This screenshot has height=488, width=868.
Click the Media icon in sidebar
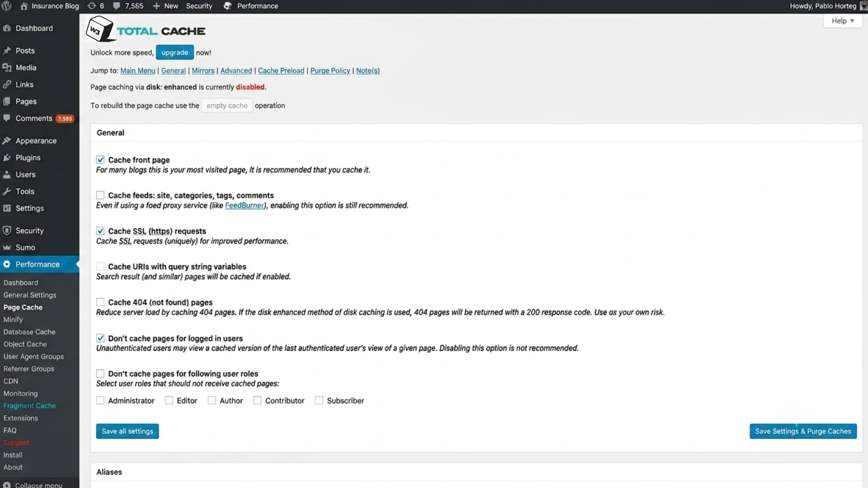7,68
